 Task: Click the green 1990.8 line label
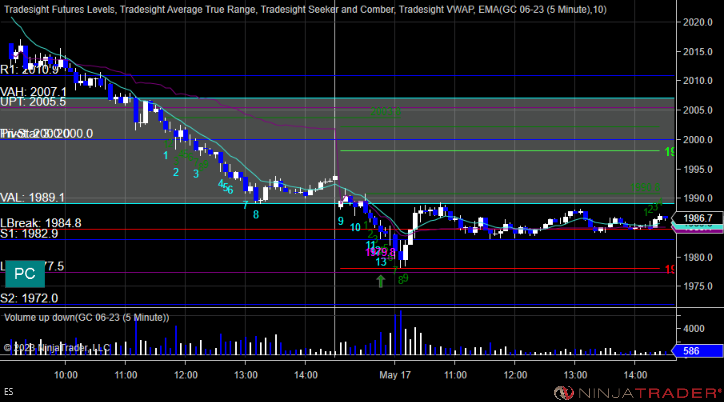click(645, 187)
